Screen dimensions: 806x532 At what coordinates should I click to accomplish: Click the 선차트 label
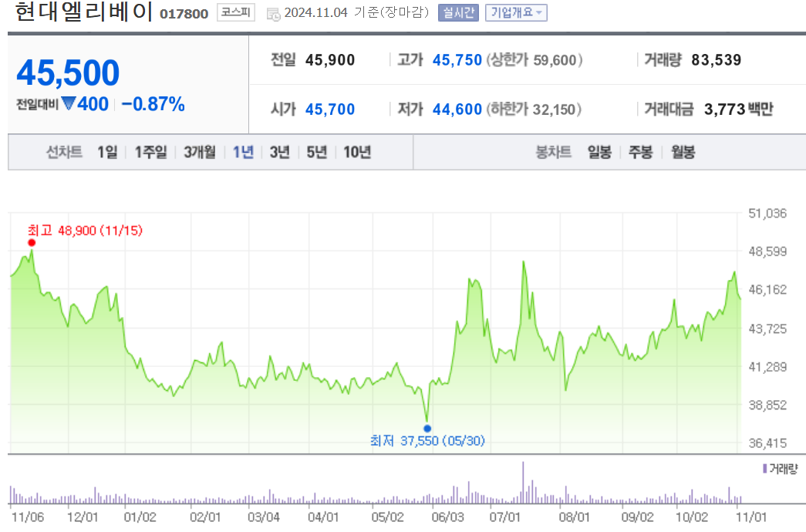[x=64, y=152]
